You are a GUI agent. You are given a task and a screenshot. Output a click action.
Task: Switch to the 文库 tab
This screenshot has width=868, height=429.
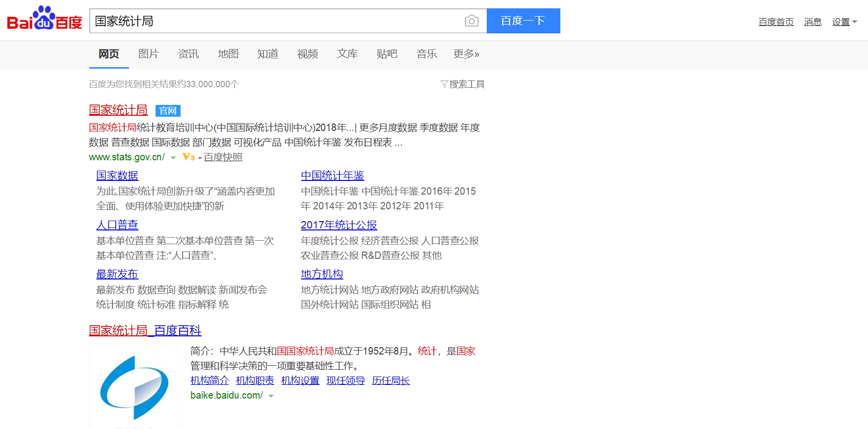pyautogui.click(x=347, y=54)
